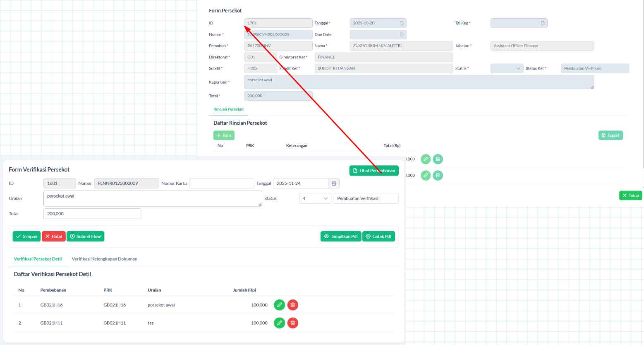Delete the GB021H11 row using trash icon

pyautogui.click(x=293, y=323)
